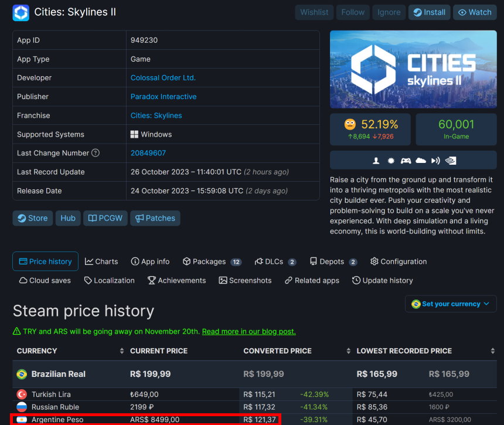The width and height of the screenshot is (504, 425).
Task: Click the Windows supported systems entry
Action: pyautogui.click(x=151, y=134)
